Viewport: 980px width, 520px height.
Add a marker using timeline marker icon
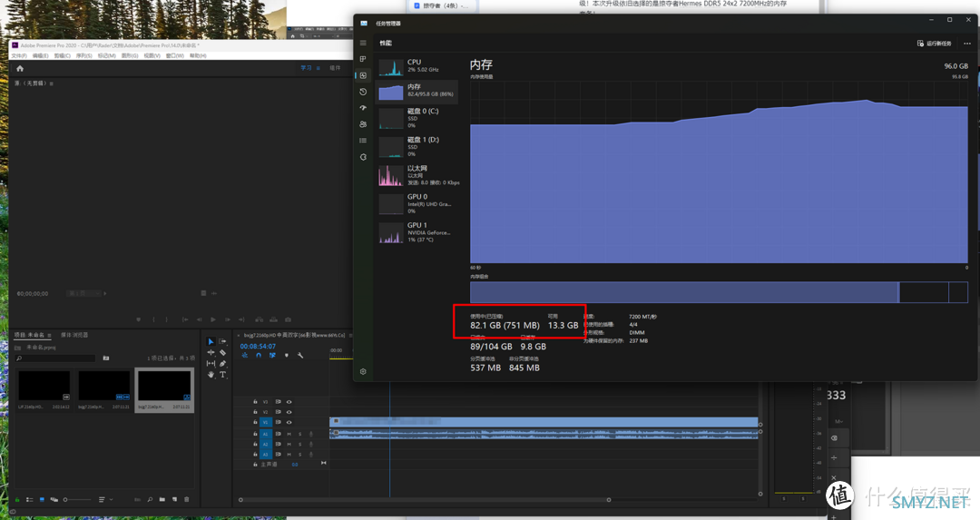(286, 355)
